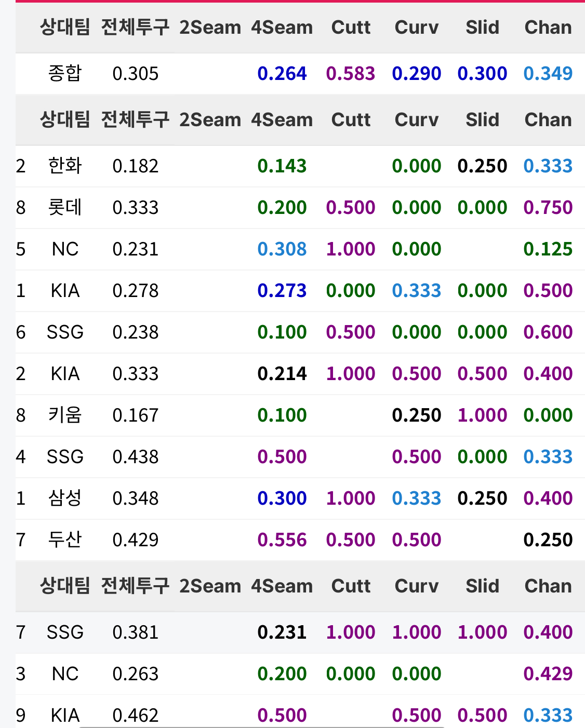Click the Curv value in KIA 0.278 row
The image size is (585, 728).
[x=417, y=291]
